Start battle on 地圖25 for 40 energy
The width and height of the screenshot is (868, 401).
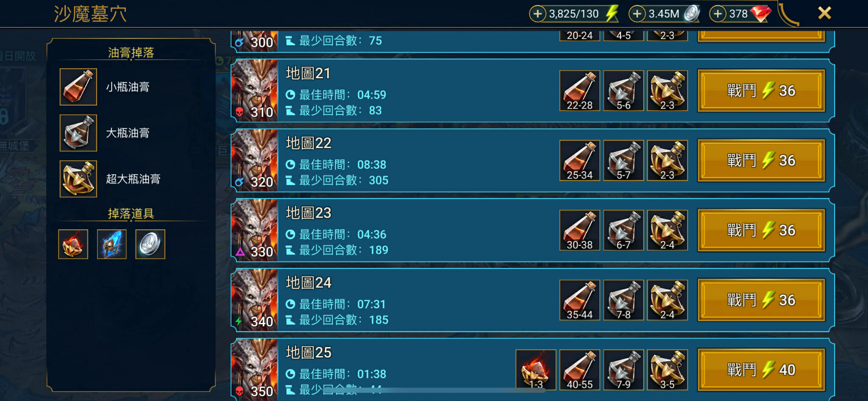(761, 370)
